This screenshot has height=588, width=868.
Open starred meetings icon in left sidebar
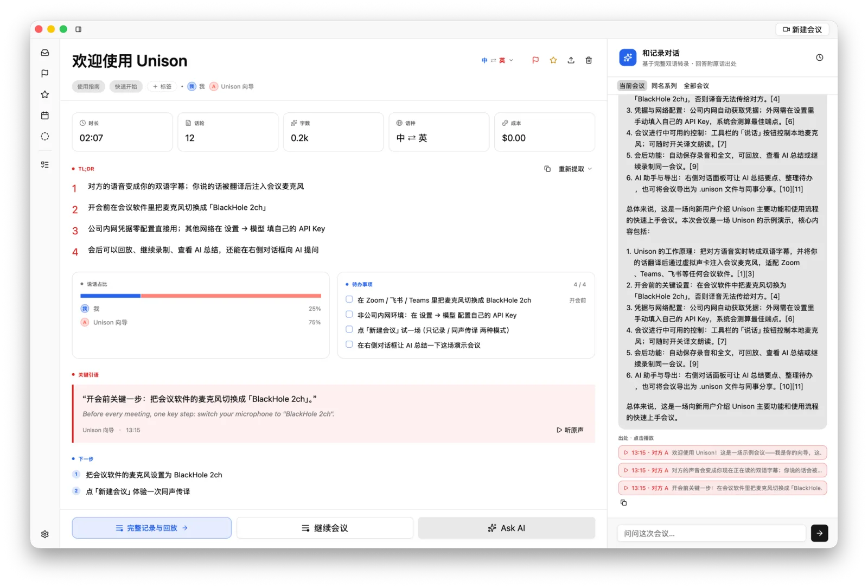tap(45, 94)
